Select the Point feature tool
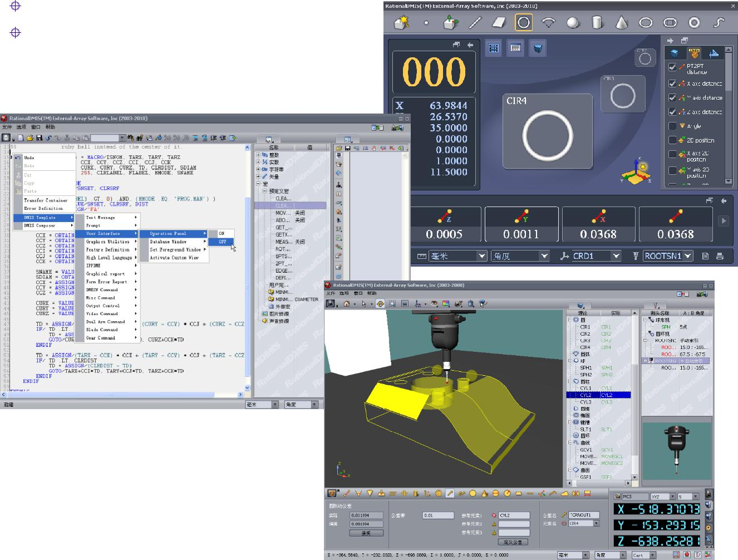Viewport: 738px width, 560px height. pyautogui.click(x=426, y=23)
